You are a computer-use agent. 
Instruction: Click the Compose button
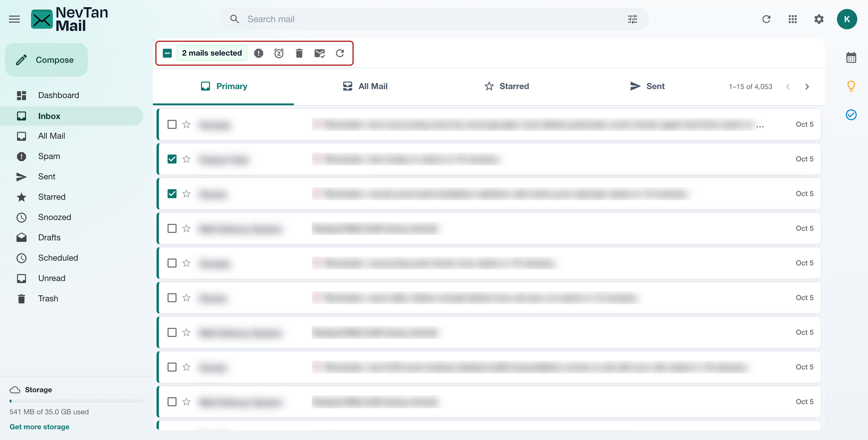pyautogui.click(x=47, y=60)
